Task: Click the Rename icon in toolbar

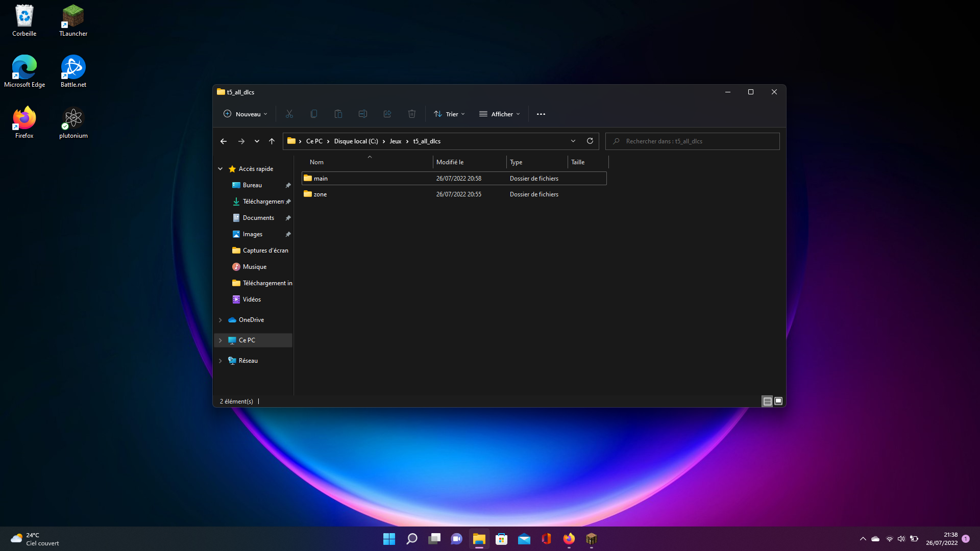Action: [x=363, y=114]
